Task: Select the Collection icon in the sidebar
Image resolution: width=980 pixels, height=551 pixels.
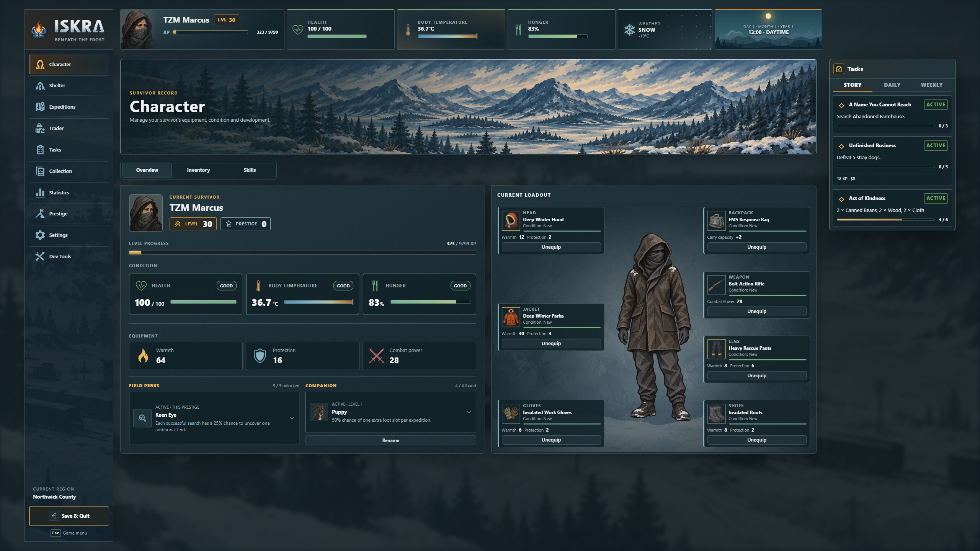Action: coord(40,171)
